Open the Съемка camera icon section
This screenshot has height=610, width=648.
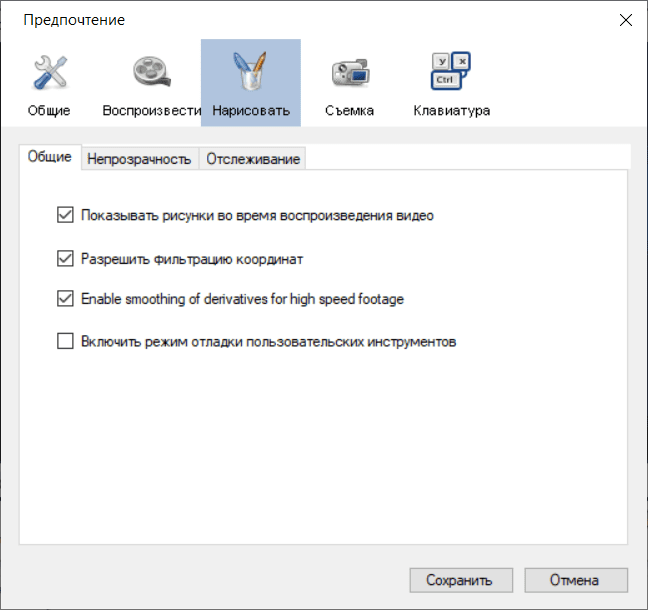(350, 73)
